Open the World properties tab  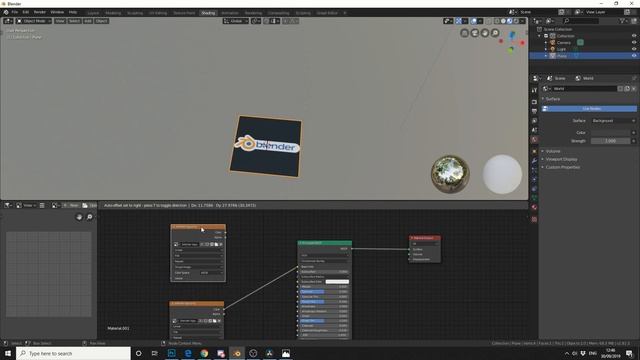[534, 140]
